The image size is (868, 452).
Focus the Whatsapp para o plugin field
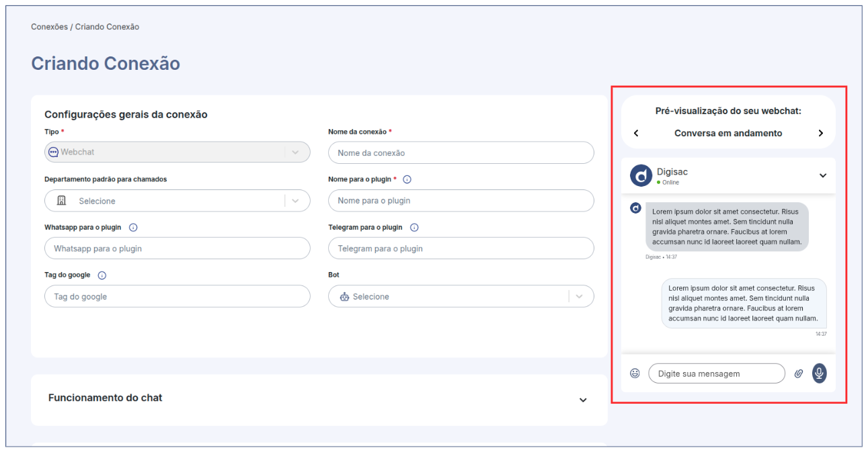(x=177, y=248)
